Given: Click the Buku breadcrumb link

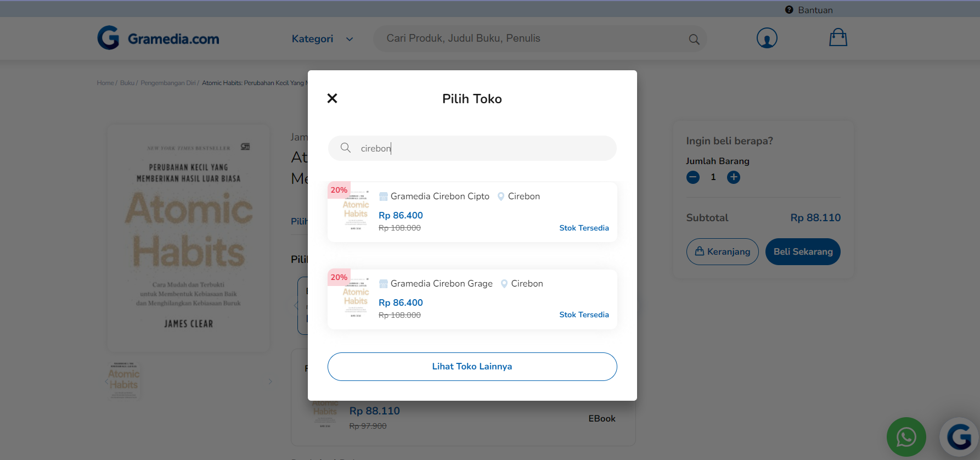Looking at the screenshot, I should click(127, 83).
